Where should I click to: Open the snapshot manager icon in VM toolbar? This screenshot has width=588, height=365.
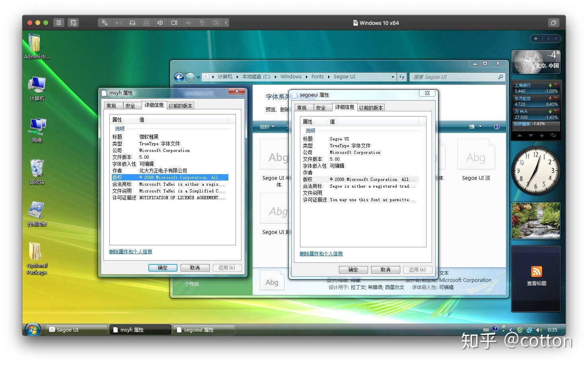[x=73, y=23]
